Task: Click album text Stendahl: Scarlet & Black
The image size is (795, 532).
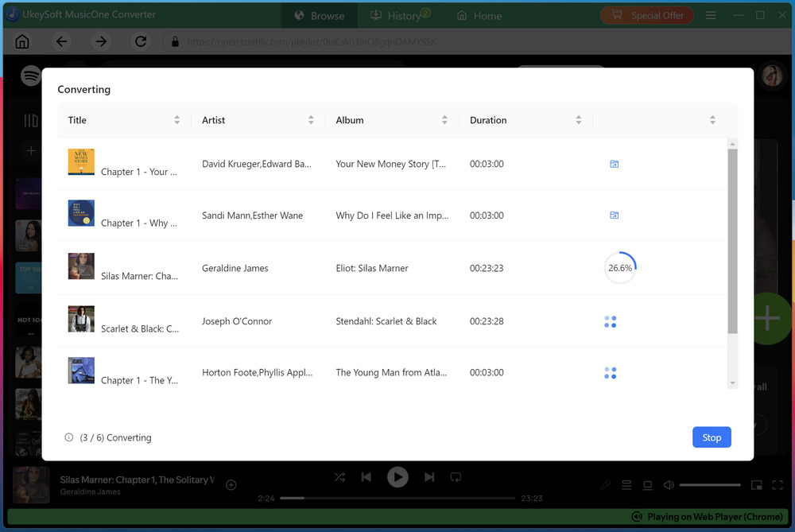Action: coord(386,321)
